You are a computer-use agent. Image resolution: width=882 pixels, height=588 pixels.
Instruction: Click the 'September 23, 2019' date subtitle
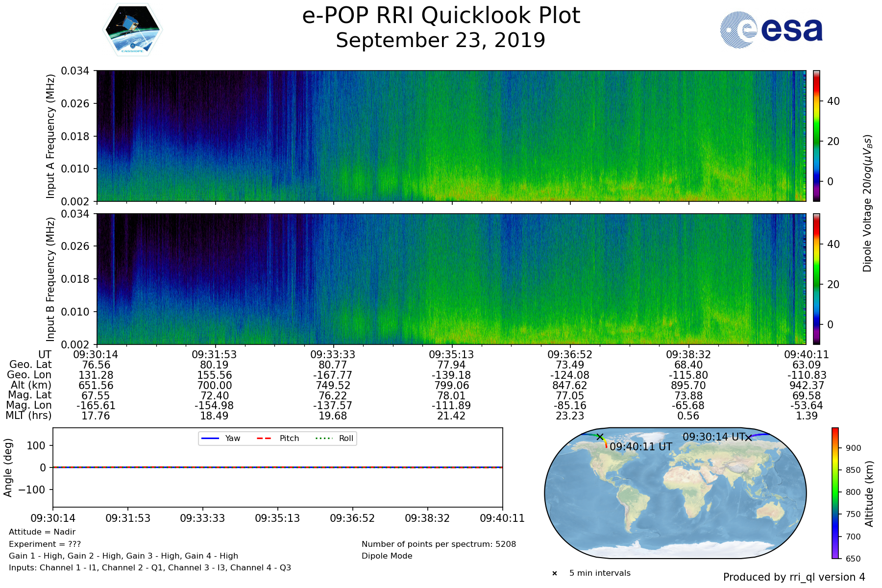[440, 40]
